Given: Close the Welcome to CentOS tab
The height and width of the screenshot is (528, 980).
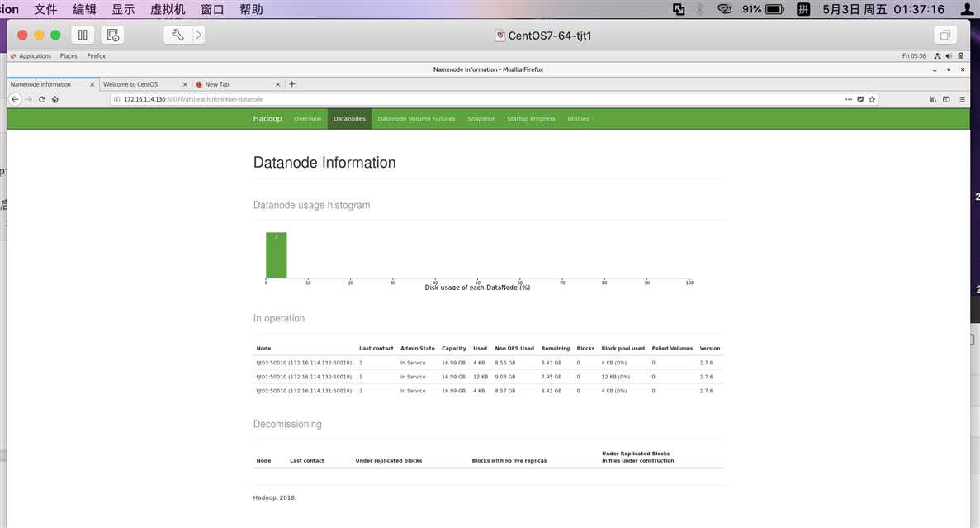Looking at the screenshot, I should 185,83.
